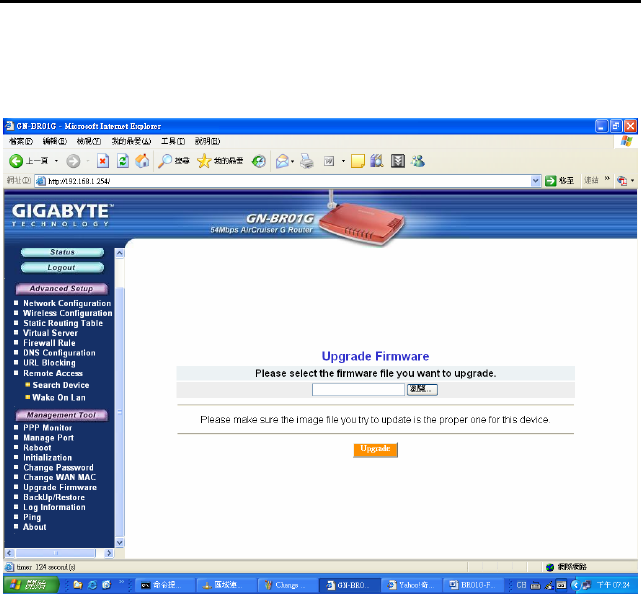Click the Edit page toolbar icon
The height and width of the screenshot is (594, 641).
[x=329, y=161]
